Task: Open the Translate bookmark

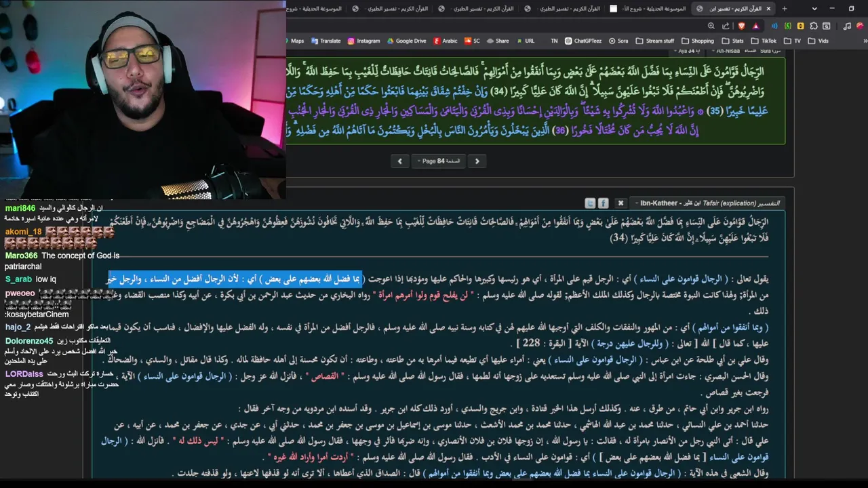Action: 325,41
